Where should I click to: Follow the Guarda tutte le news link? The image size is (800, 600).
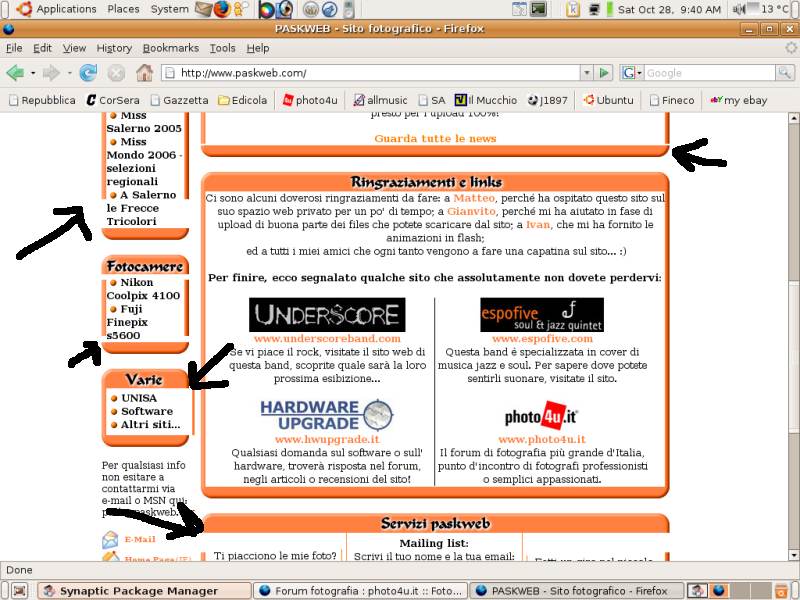click(435, 138)
